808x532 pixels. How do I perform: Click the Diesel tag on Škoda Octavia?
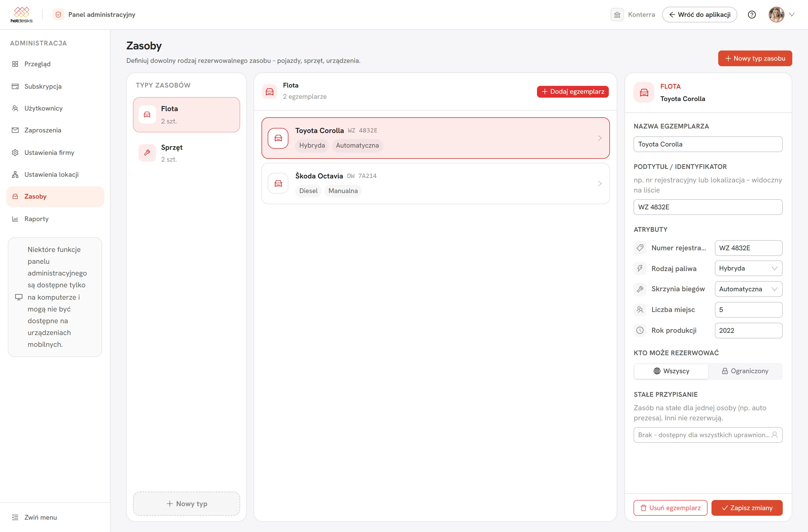click(308, 191)
